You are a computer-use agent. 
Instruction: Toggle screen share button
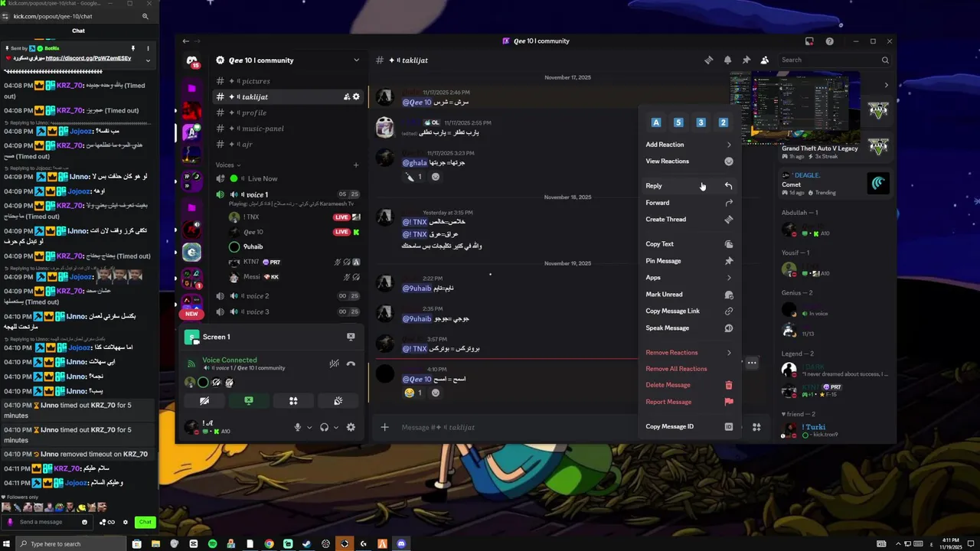point(249,400)
